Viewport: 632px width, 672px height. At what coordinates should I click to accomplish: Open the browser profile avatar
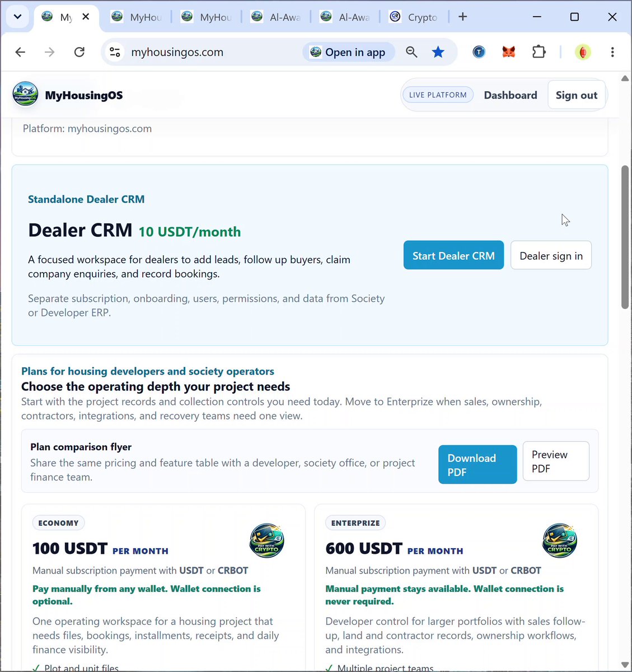583,52
